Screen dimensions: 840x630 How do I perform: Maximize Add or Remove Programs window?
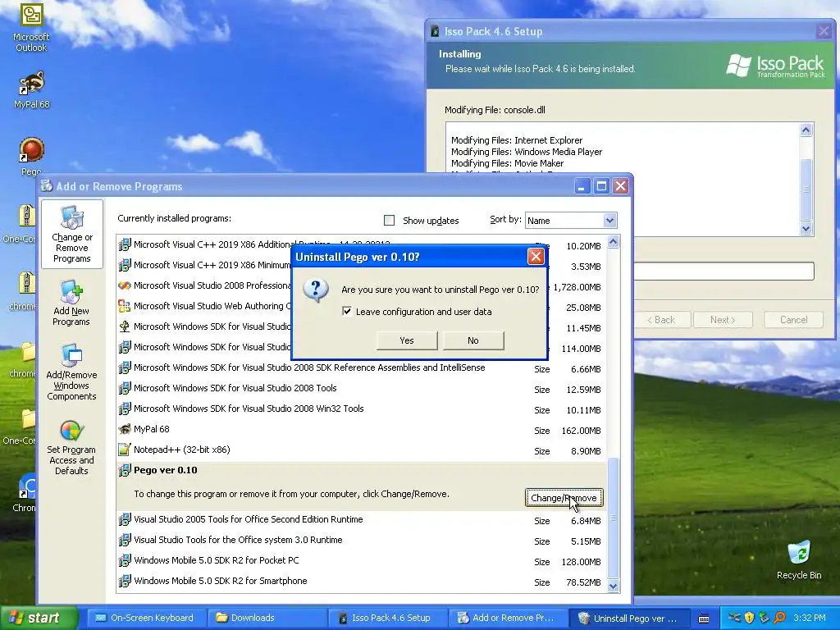[601, 186]
